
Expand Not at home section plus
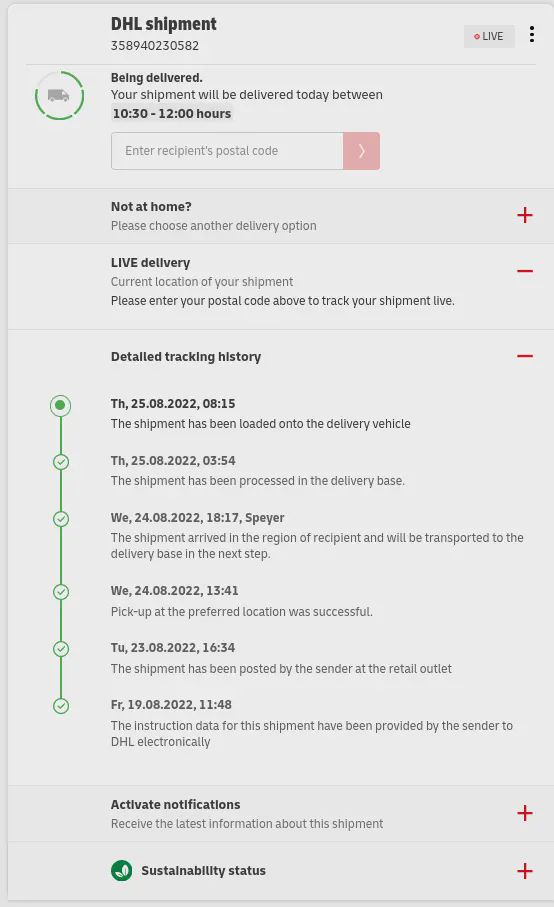click(525, 215)
